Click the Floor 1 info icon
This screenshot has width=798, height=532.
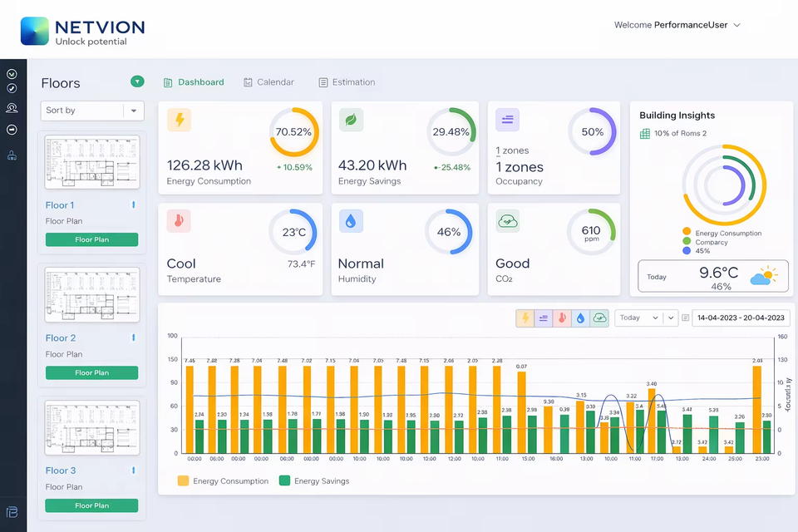pyautogui.click(x=133, y=205)
